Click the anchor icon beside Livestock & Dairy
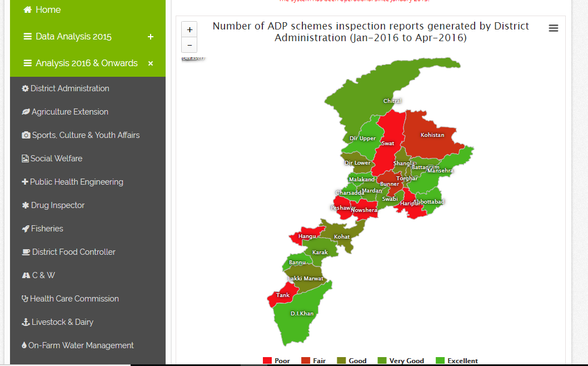The image size is (588, 366). click(x=25, y=322)
